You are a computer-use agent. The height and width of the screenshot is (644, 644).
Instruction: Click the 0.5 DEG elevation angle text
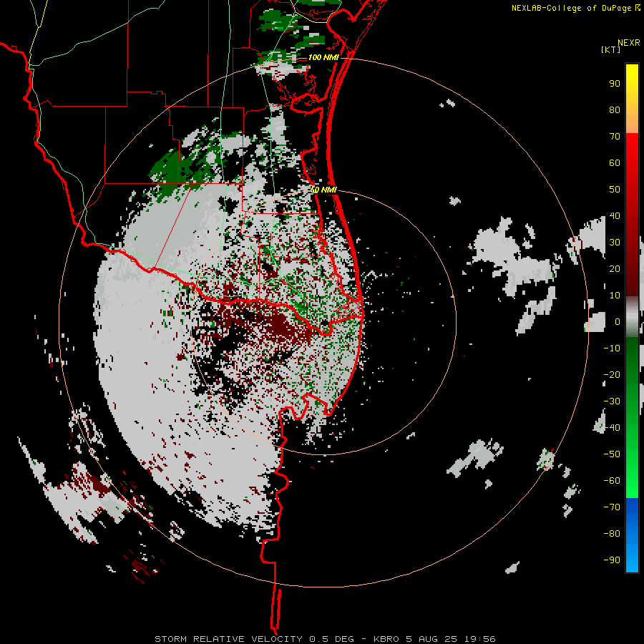click(331, 639)
